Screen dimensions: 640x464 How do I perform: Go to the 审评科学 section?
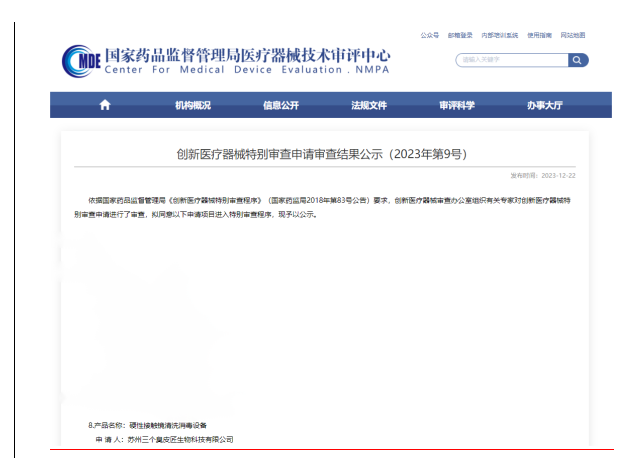click(x=457, y=105)
